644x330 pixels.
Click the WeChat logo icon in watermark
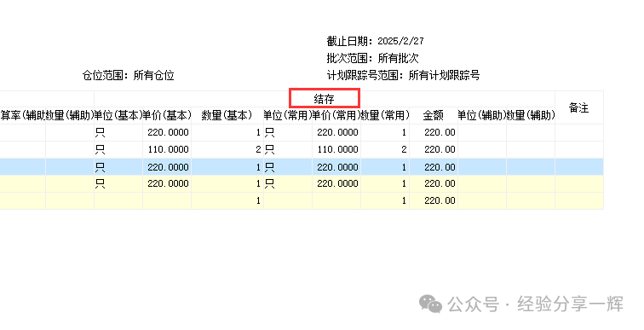point(430,304)
